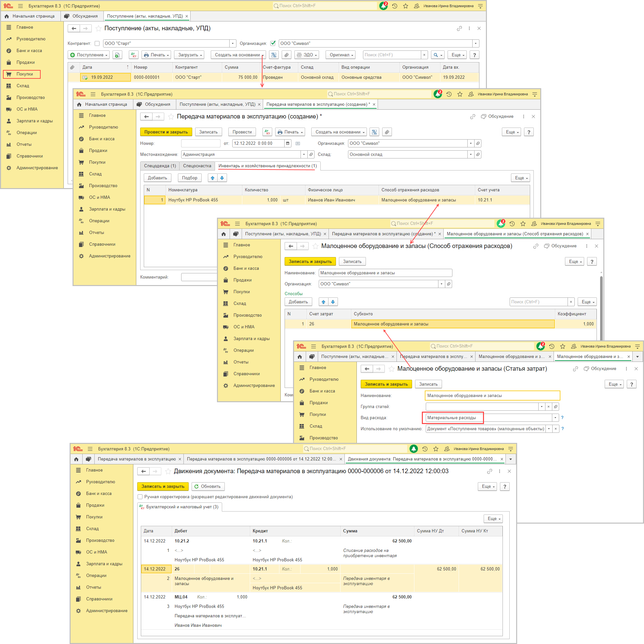Open Бухгалтерский и налоговый учет (3) tab

180,507
